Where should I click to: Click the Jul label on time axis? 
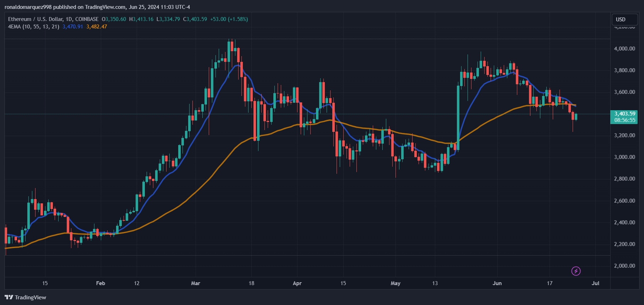point(595,283)
